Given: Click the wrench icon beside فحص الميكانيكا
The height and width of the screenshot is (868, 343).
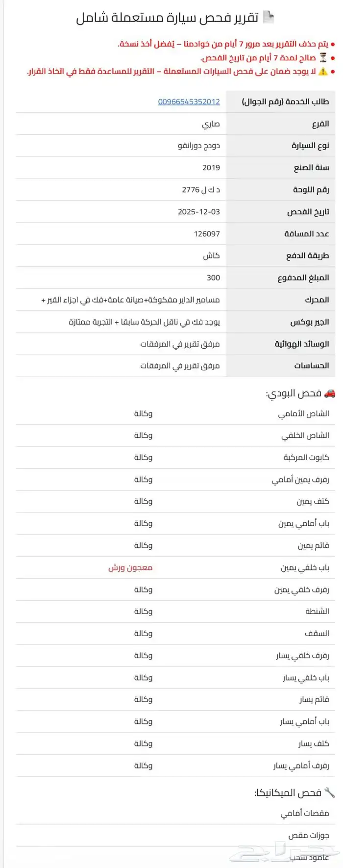Looking at the screenshot, I should point(330,792).
